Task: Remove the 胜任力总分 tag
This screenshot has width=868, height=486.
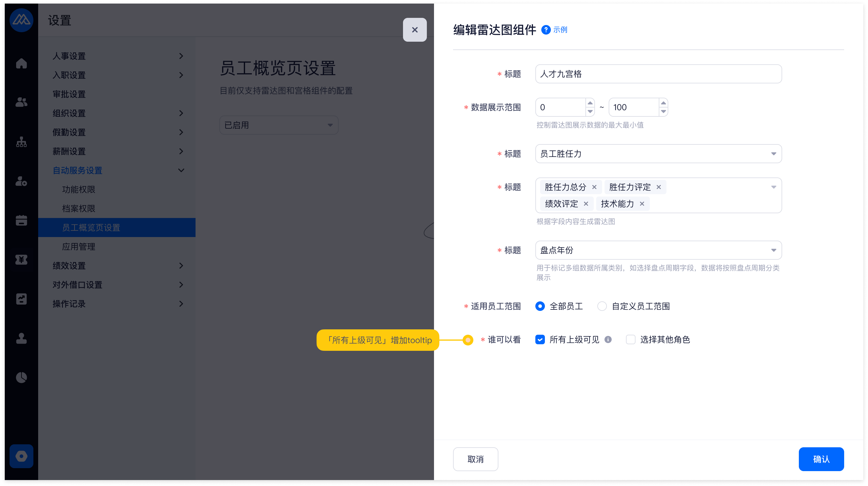Action: (594, 187)
